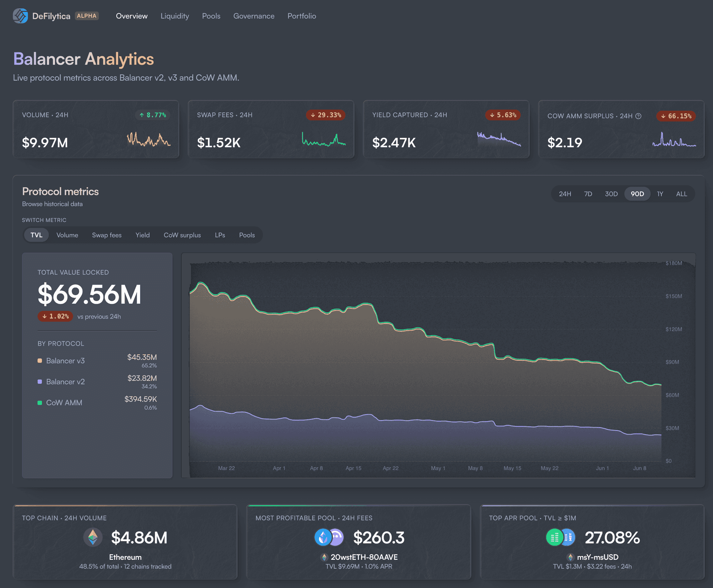713x588 pixels.
Task: Switch to the 30D range
Action: coord(611,194)
